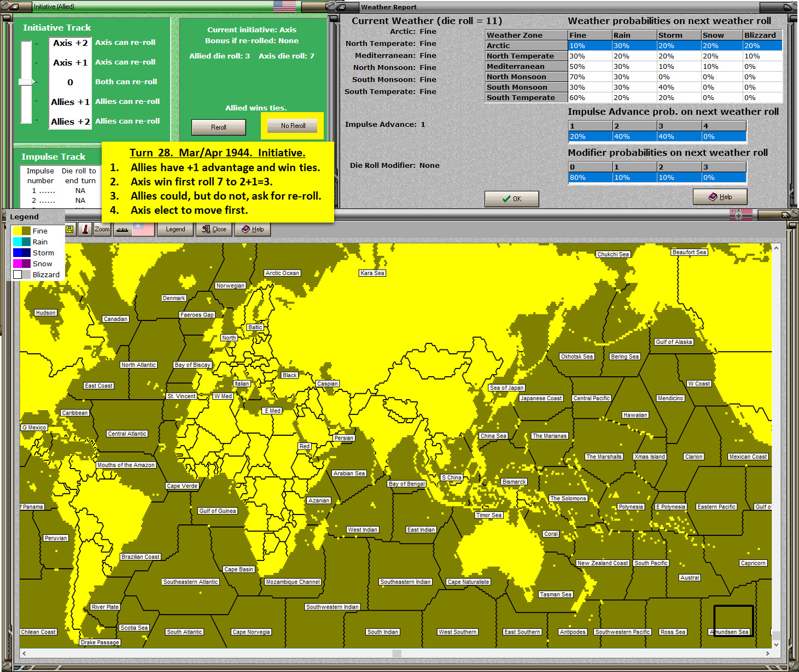Viewport: 799px width, 672px height.
Task: Click the Bay of Biscay label
Action: click(x=193, y=365)
